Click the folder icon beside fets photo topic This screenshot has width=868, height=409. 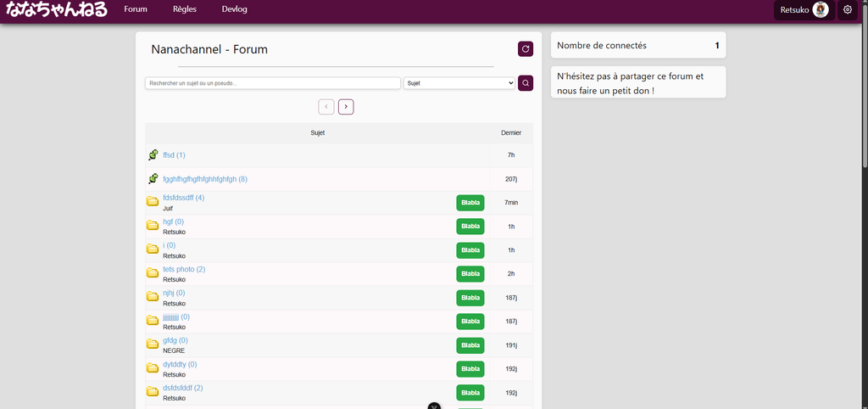point(153,273)
